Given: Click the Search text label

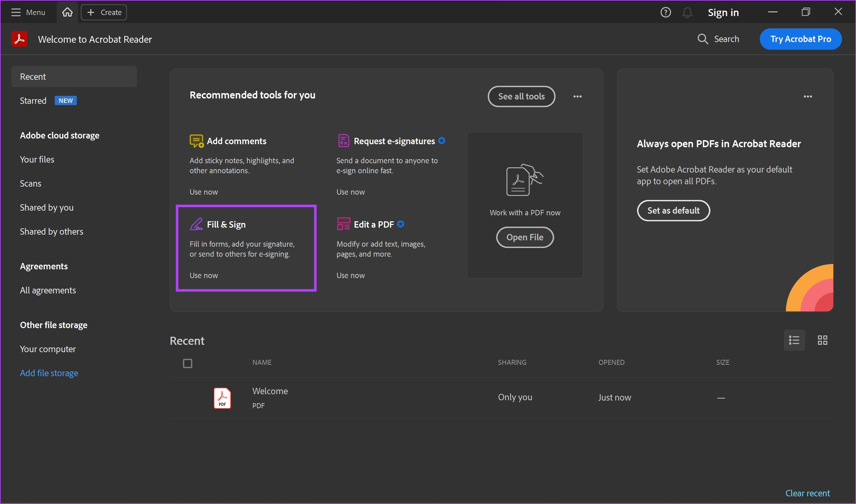Looking at the screenshot, I should coord(726,39).
